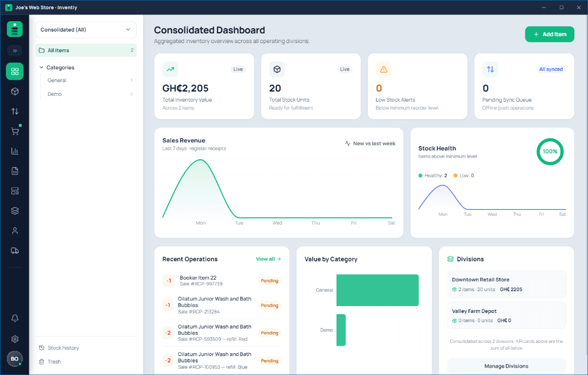Click the Healthy: 2 legend entry

(x=433, y=176)
